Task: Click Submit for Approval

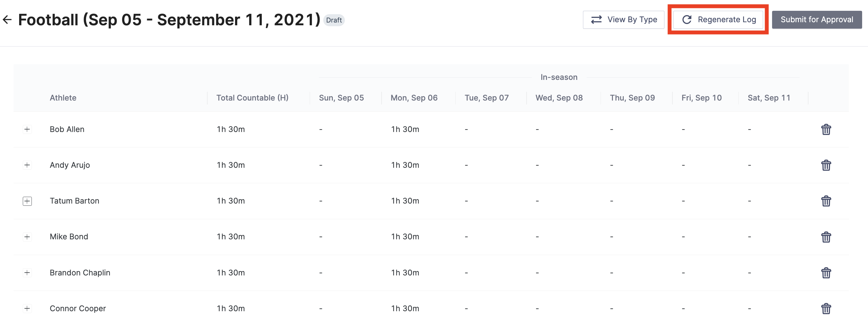Action: click(817, 19)
